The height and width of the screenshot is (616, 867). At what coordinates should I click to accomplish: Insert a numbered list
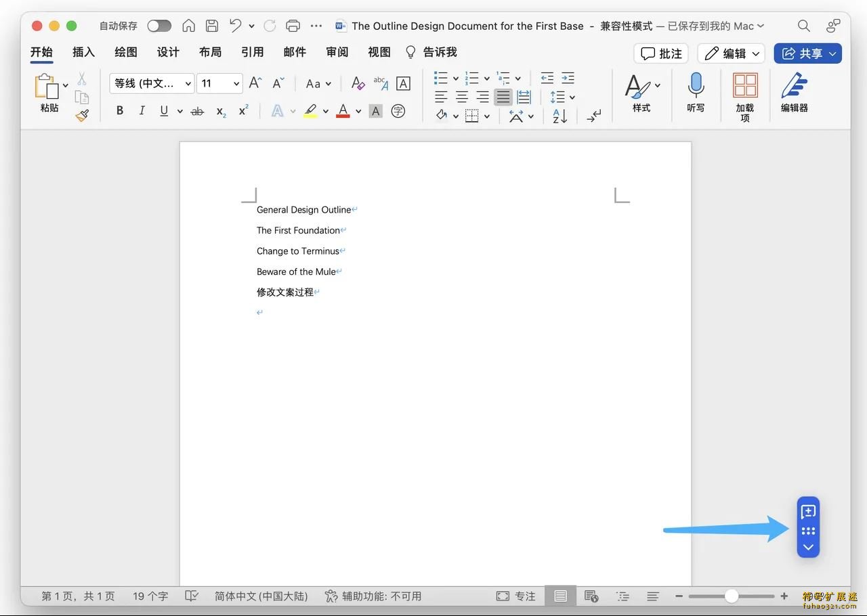pyautogui.click(x=472, y=78)
